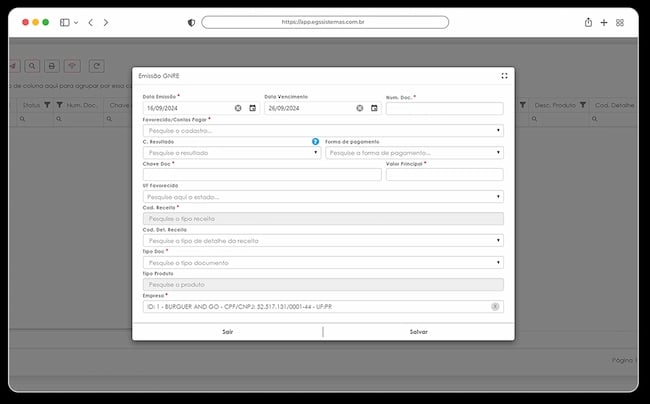Click the privacy shield icon by address bar
The width and height of the screenshot is (650, 404).
click(191, 22)
